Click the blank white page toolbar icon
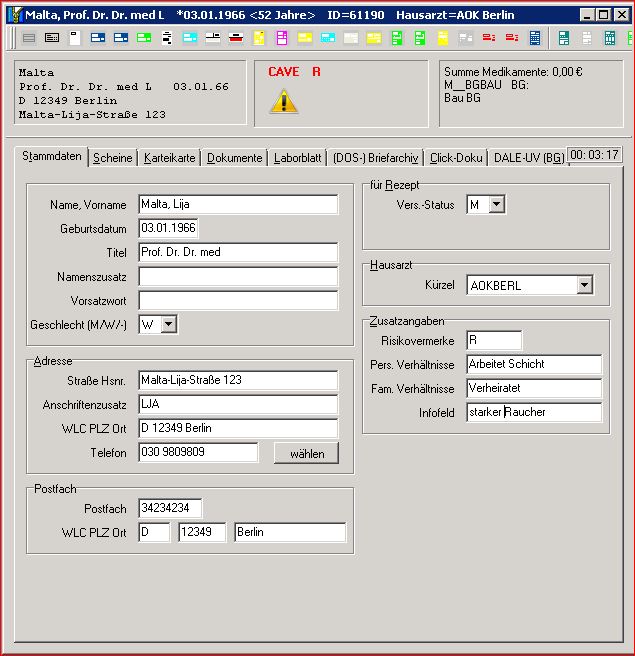 tap(75, 38)
